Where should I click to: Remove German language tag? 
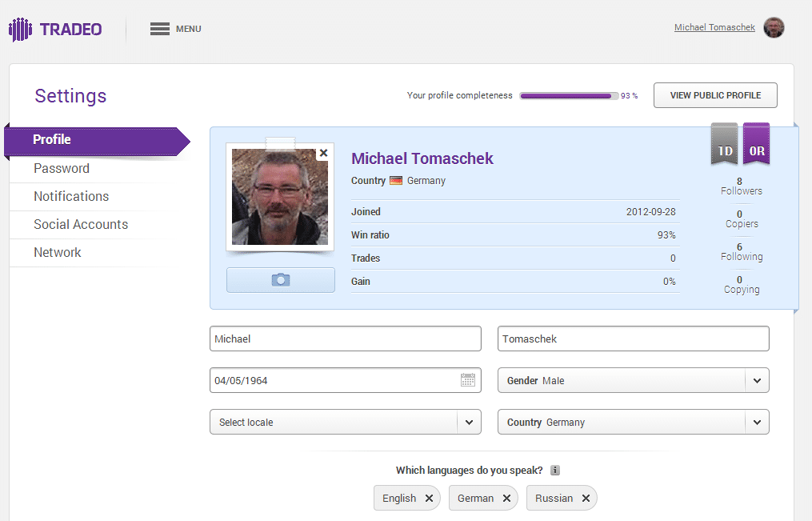pyautogui.click(x=506, y=498)
